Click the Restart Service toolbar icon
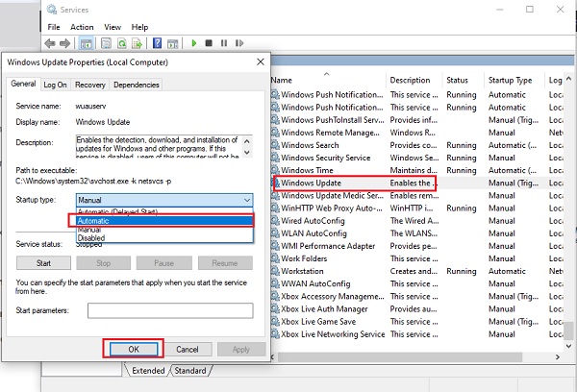This screenshot has width=577, height=392. [239, 43]
